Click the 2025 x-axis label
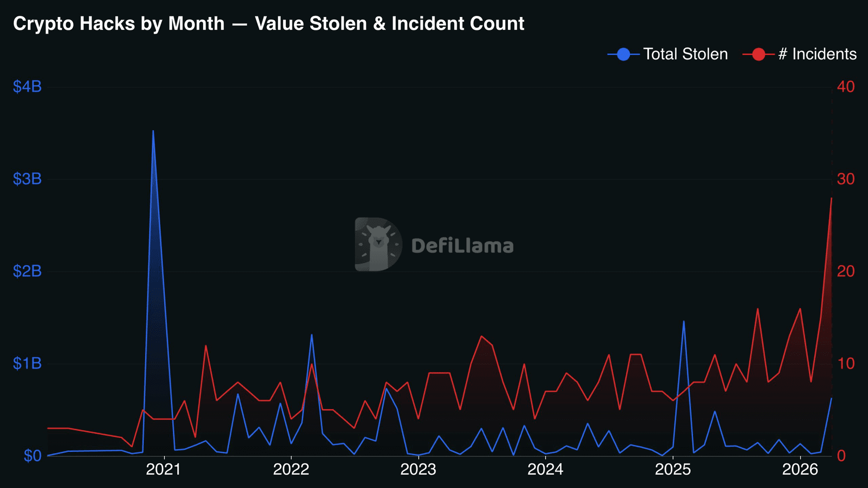The width and height of the screenshot is (868, 488). 673,469
